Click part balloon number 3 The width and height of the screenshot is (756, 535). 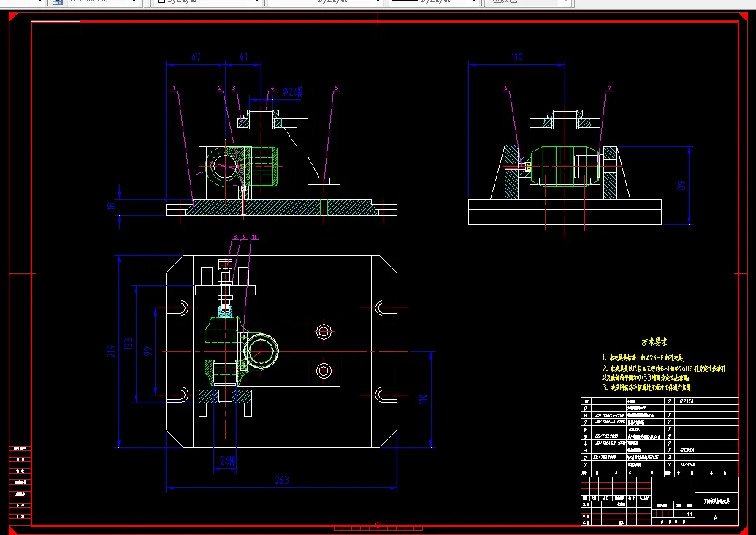point(233,88)
